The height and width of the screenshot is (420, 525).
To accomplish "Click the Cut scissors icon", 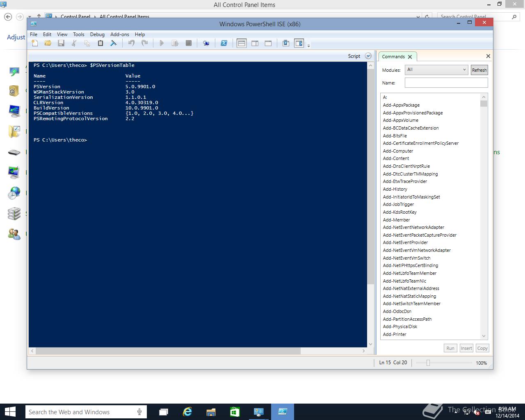I will [74, 43].
